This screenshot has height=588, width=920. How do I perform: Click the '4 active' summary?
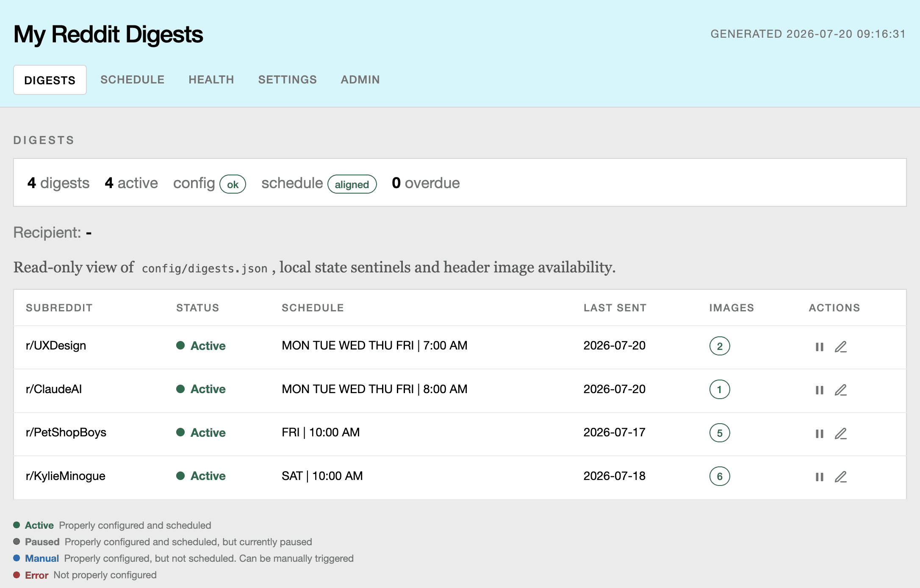(131, 183)
